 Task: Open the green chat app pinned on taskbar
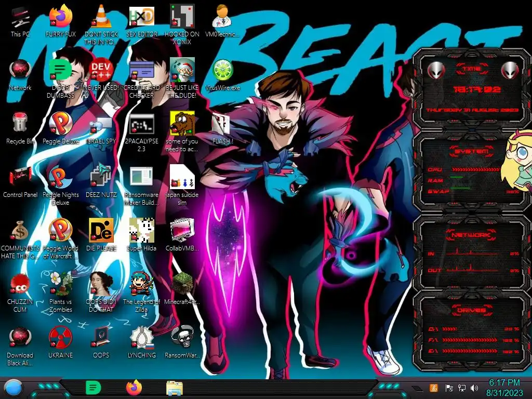(x=93, y=388)
